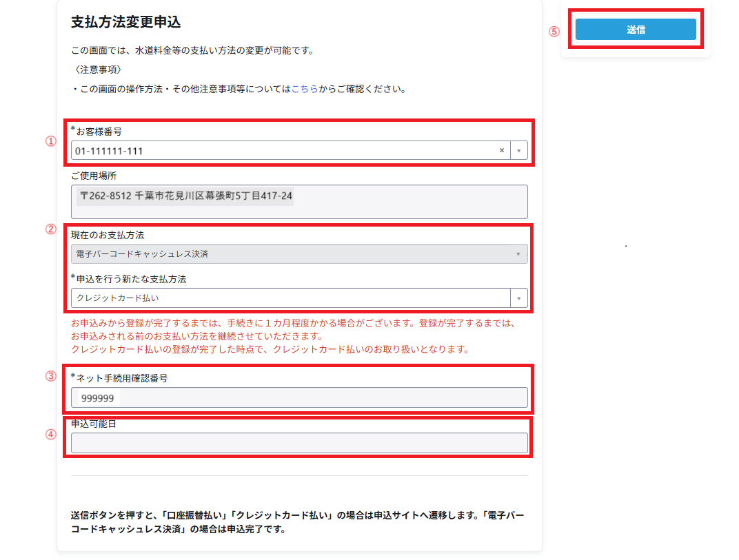739x560 pixels.
Task: Click the circled number ③ marker
Action: point(50,376)
